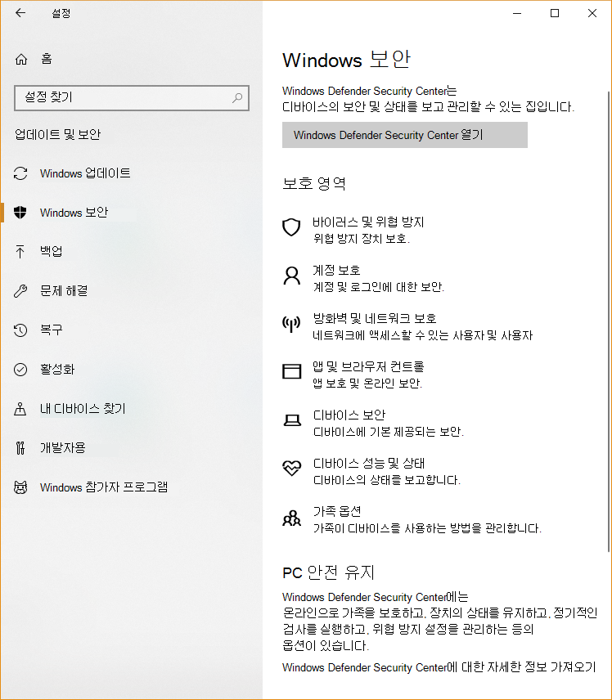This screenshot has height=700, width=612.
Task: Click the home icon in sidebar
Action: 21,59
